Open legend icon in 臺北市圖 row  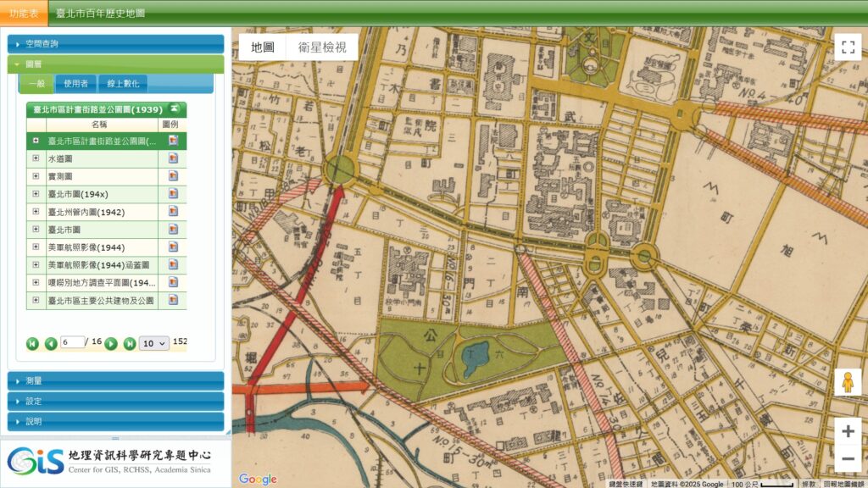pyautogui.click(x=173, y=229)
